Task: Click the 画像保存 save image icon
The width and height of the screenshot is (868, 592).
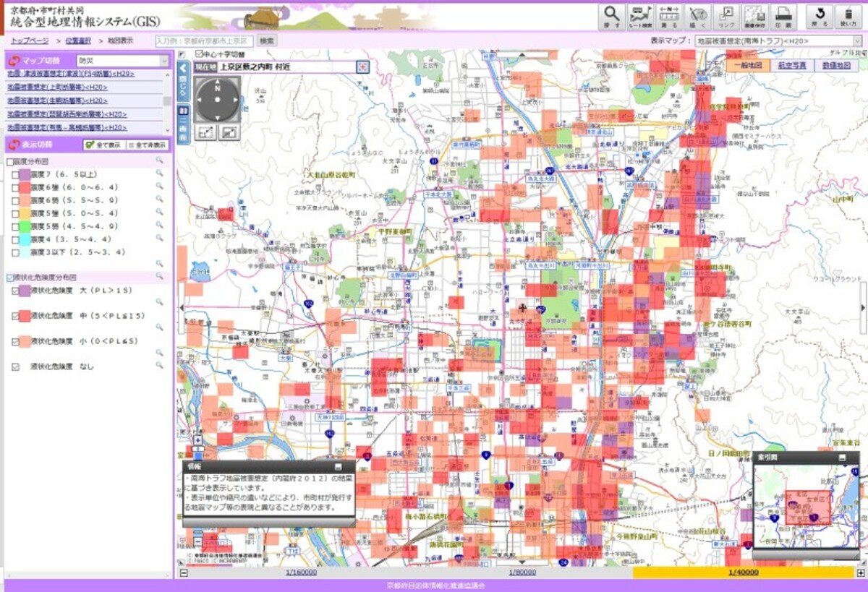Action: point(754,15)
